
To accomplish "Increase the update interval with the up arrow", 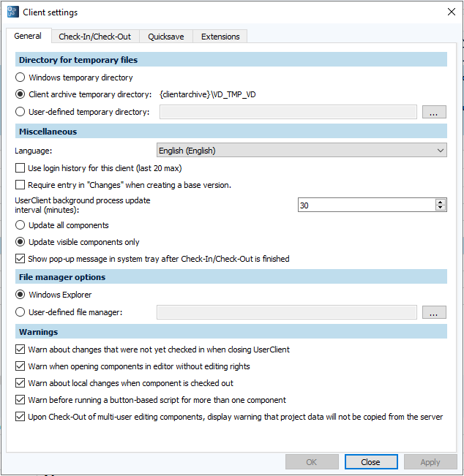I will (x=440, y=203).
